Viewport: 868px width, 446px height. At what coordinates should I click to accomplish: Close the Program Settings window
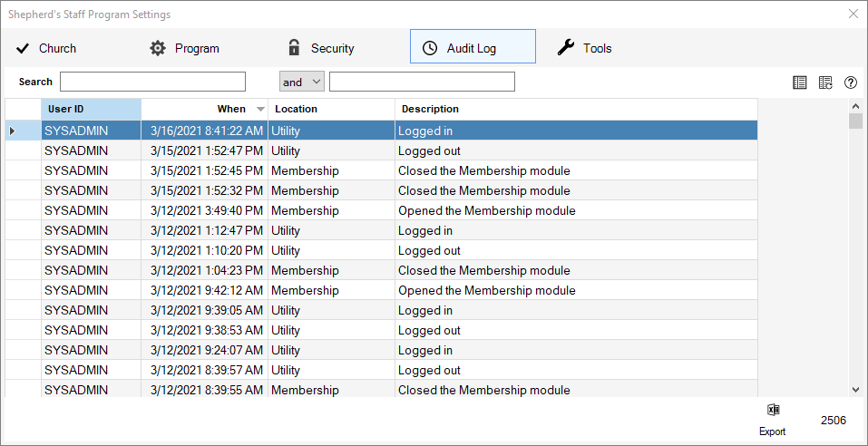(x=853, y=14)
